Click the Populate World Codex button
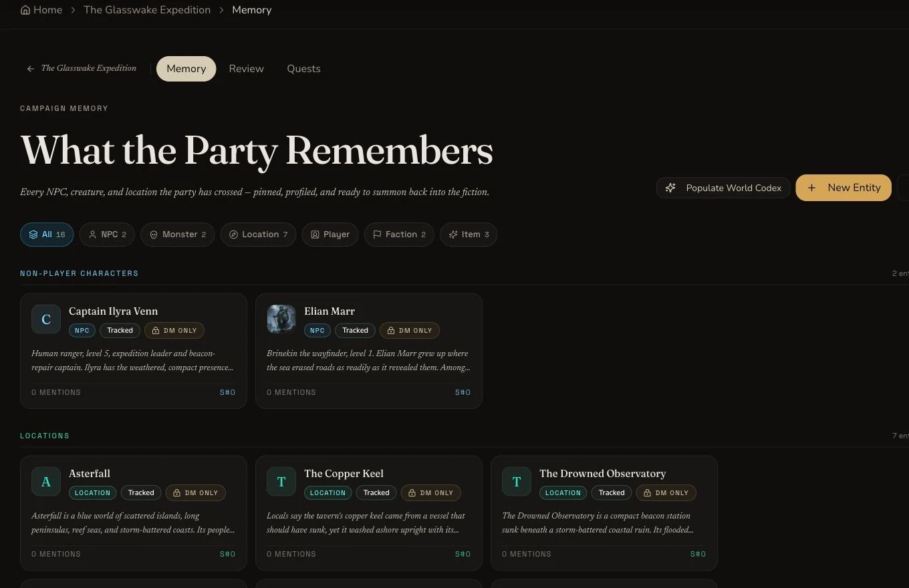Screen dimensions: 909x588 point(723,188)
